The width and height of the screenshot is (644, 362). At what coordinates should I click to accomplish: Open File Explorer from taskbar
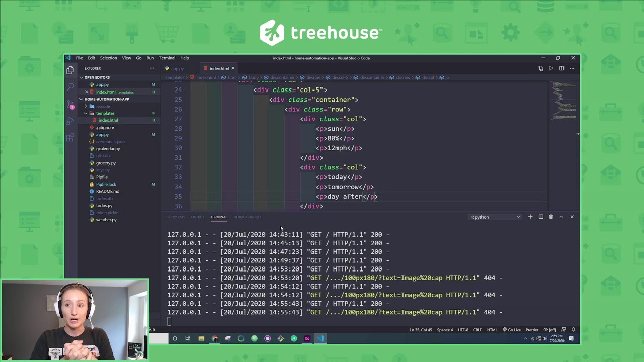click(x=201, y=338)
